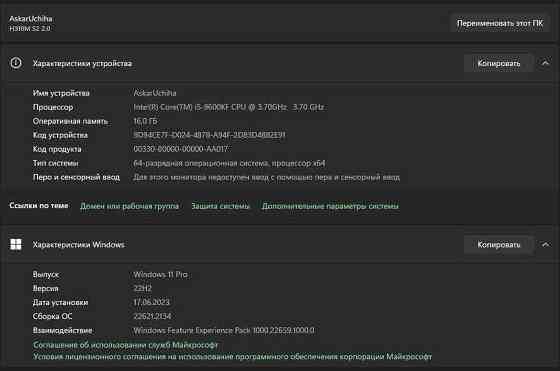
Task: Collapse the Характеристики устройства section chevron
Action: 545,63
